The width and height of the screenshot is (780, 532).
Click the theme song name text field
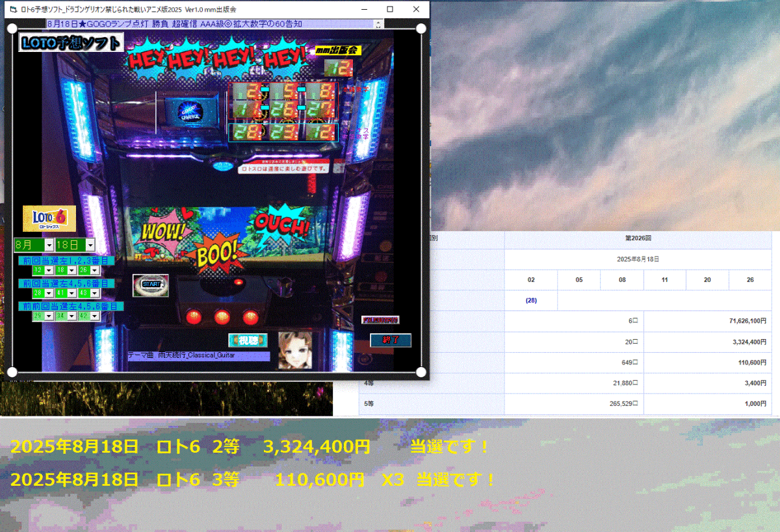pyautogui.click(x=198, y=356)
